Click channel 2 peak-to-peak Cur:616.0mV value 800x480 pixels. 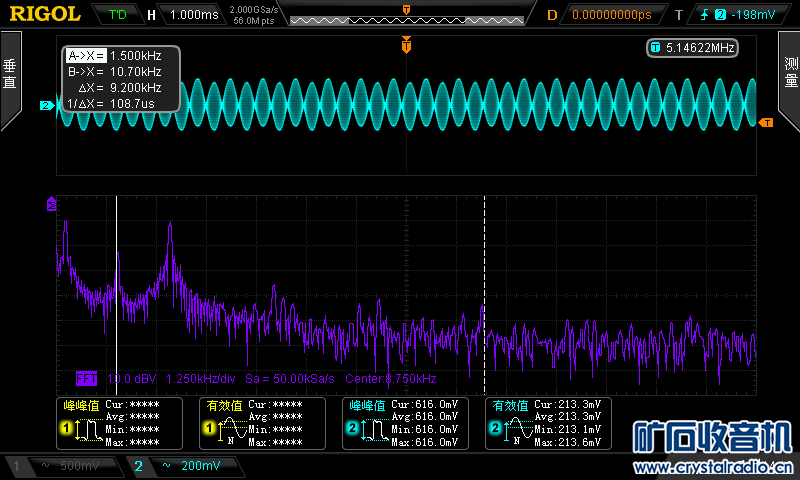pos(424,405)
